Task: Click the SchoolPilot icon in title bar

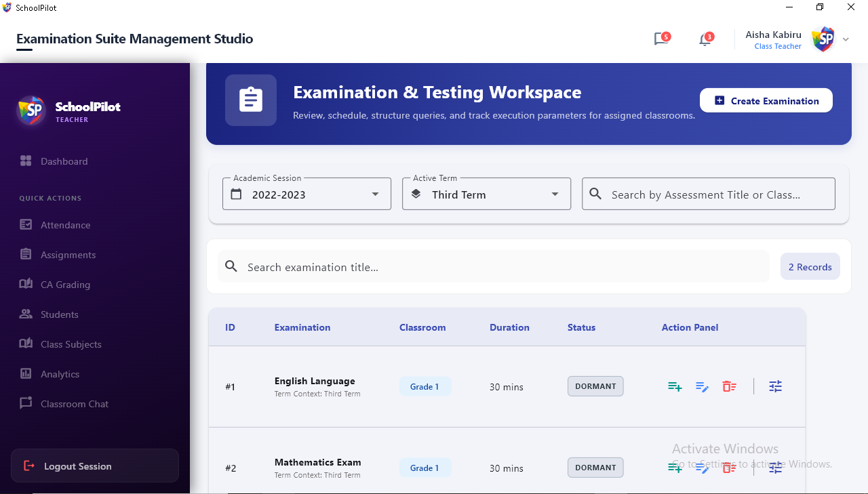Action: (x=7, y=7)
